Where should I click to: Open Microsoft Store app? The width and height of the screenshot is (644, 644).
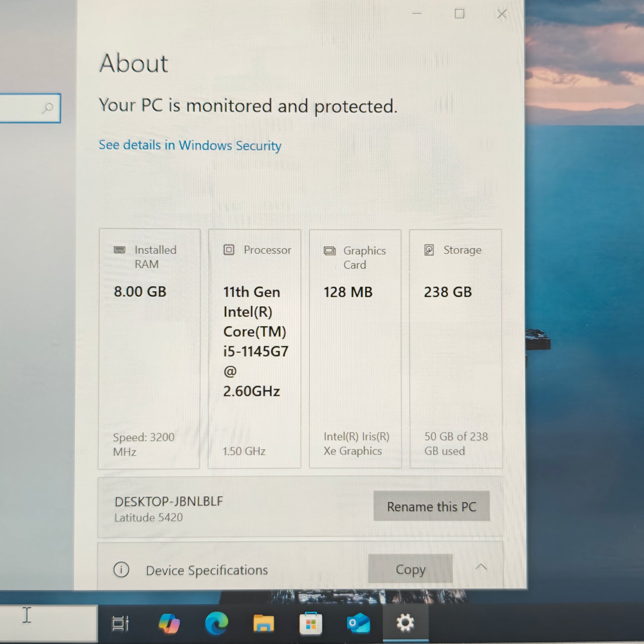click(x=311, y=623)
